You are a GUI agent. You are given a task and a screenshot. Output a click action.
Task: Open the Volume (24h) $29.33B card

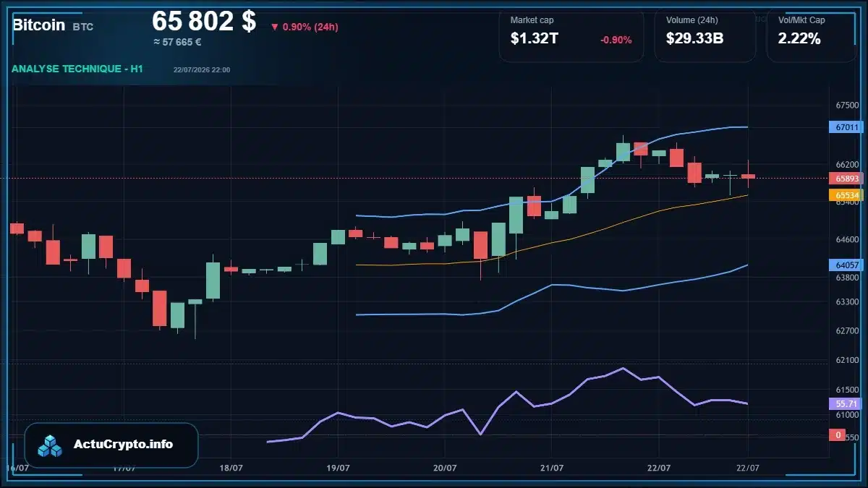705,35
